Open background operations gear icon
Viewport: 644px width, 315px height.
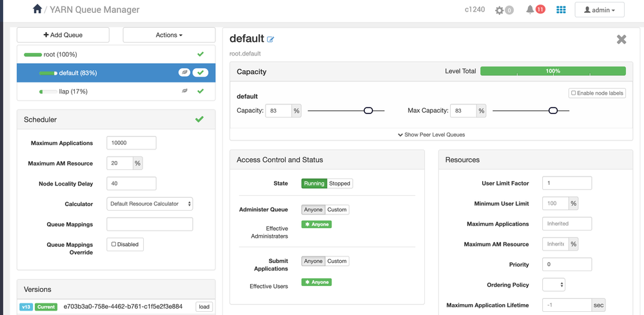(500, 10)
